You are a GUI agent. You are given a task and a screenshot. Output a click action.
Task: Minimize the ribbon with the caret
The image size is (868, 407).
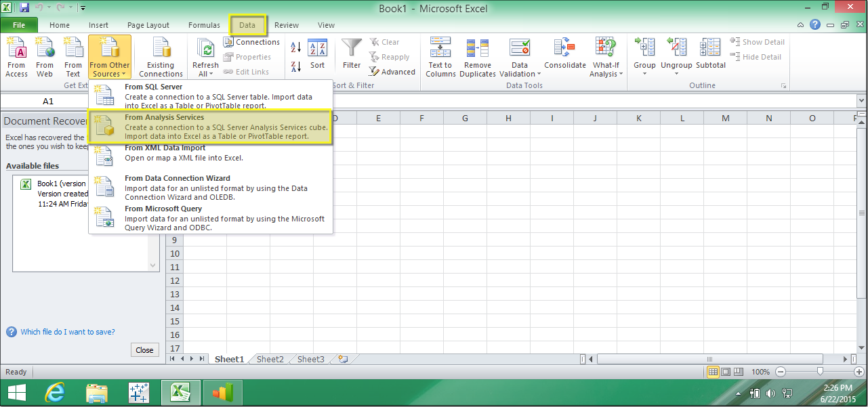click(x=801, y=25)
